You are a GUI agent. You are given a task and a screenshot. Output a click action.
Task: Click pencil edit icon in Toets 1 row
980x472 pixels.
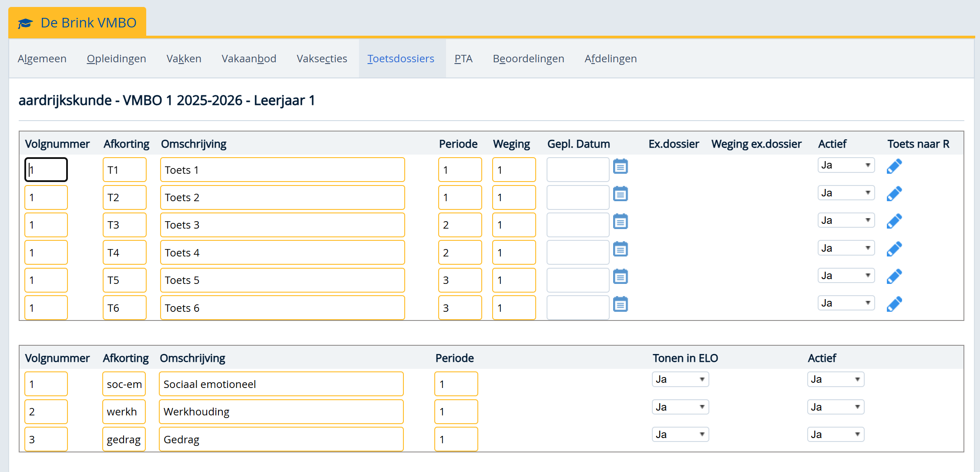(x=894, y=166)
